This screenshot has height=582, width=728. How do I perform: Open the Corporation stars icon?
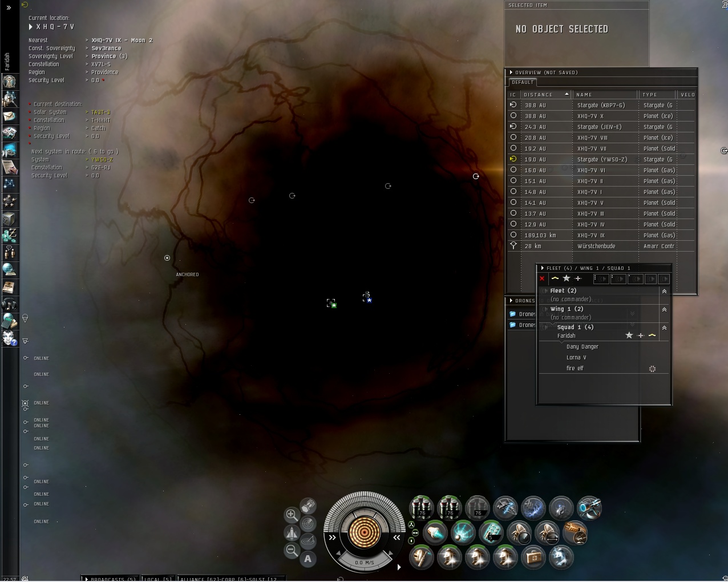pyautogui.click(x=9, y=201)
